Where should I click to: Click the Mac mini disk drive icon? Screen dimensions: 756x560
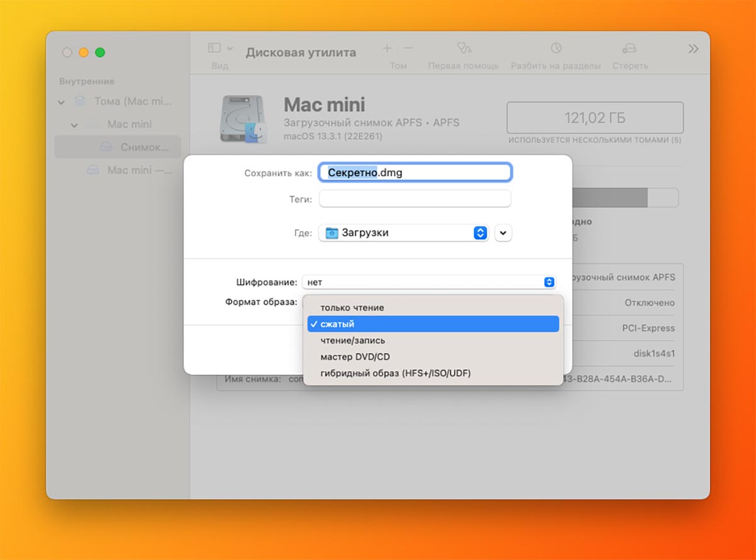(x=243, y=118)
